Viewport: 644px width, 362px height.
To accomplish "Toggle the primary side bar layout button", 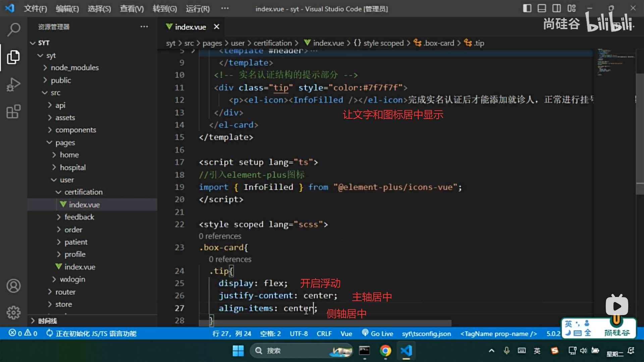I will (527, 8).
